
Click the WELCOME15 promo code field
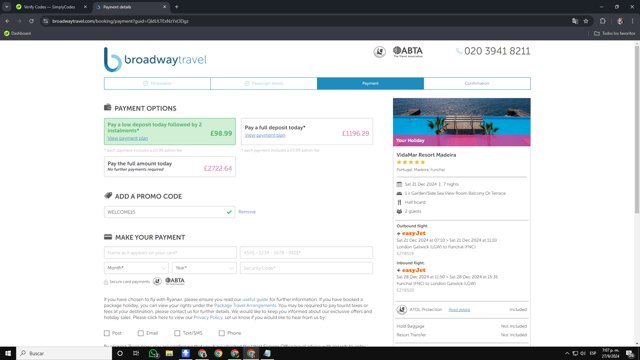pyautogui.click(x=169, y=212)
